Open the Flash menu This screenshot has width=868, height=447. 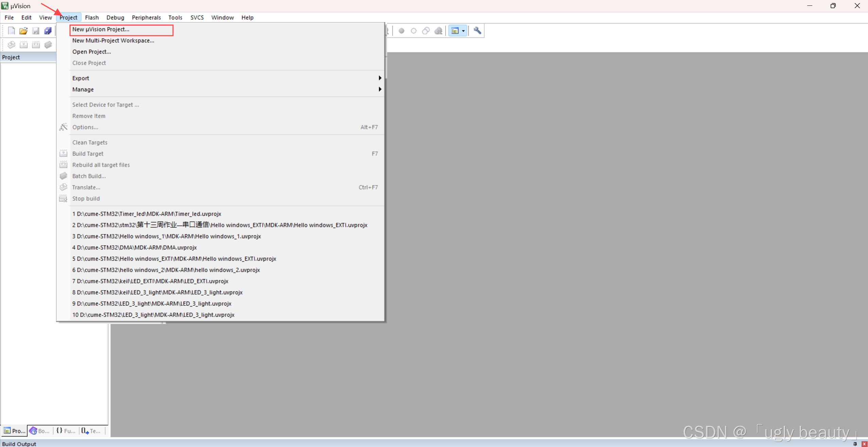[92, 17]
